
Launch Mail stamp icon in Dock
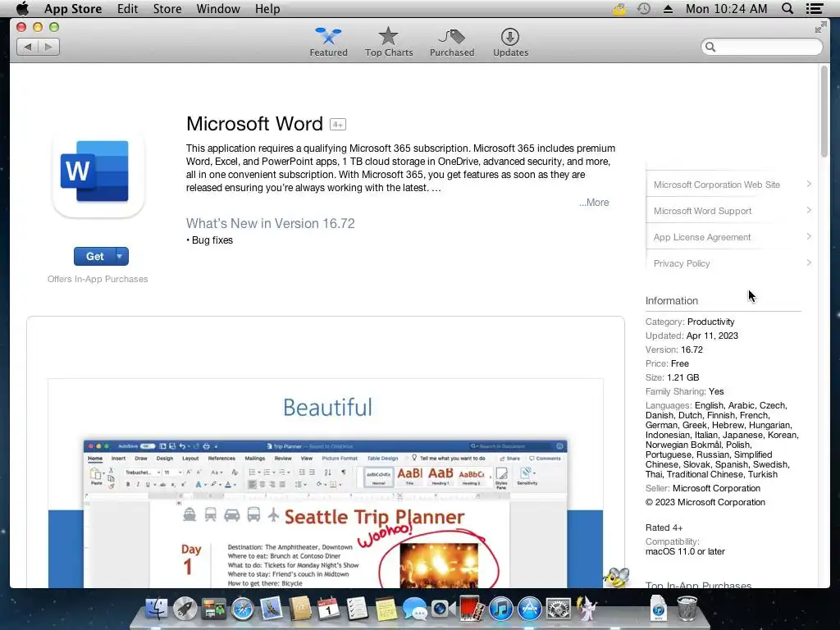coord(271,609)
